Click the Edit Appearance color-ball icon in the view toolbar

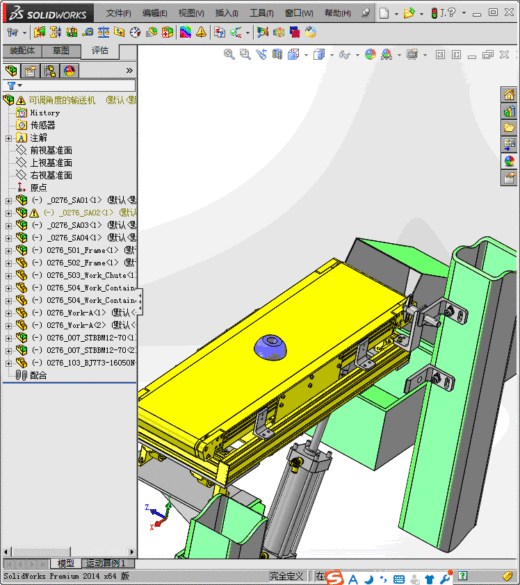click(x=370, y=54)
